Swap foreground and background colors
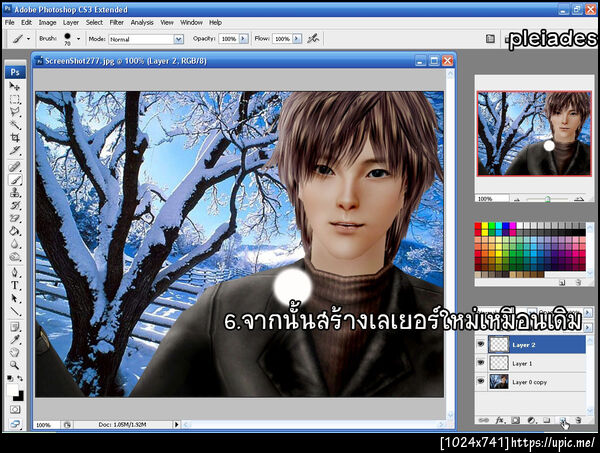 point(20,378)
